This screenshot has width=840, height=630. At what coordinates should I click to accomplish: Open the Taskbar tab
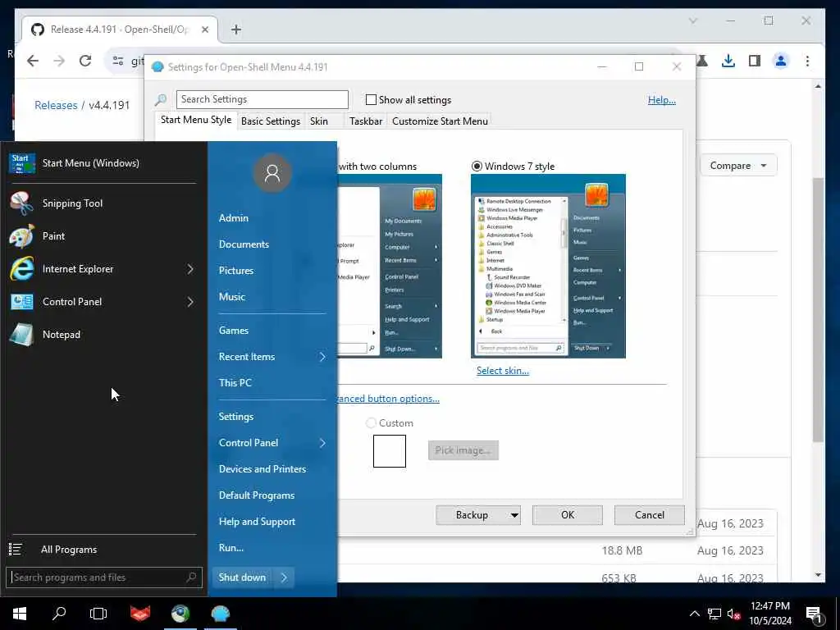366,121
